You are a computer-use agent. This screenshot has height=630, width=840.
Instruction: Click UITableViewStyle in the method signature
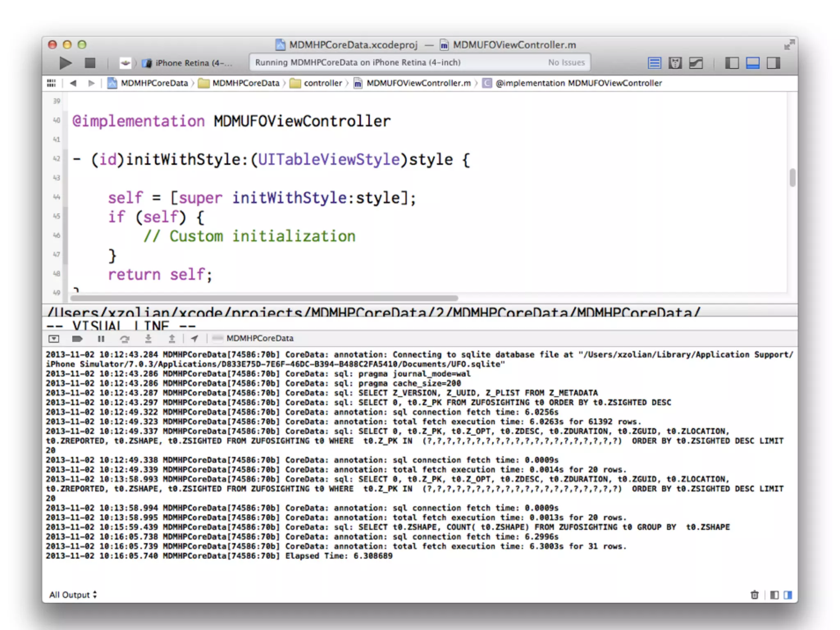(x=329, y=160)
